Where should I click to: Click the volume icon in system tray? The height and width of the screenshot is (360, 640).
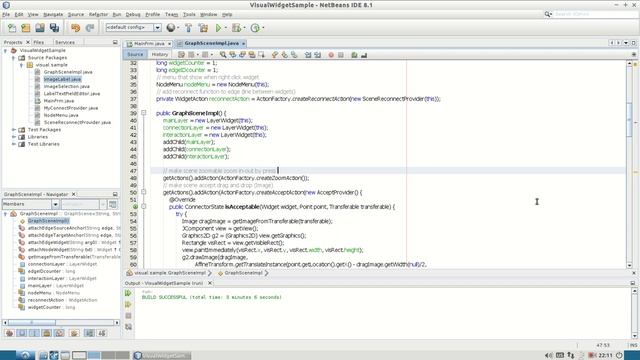[x=549, y=356]
